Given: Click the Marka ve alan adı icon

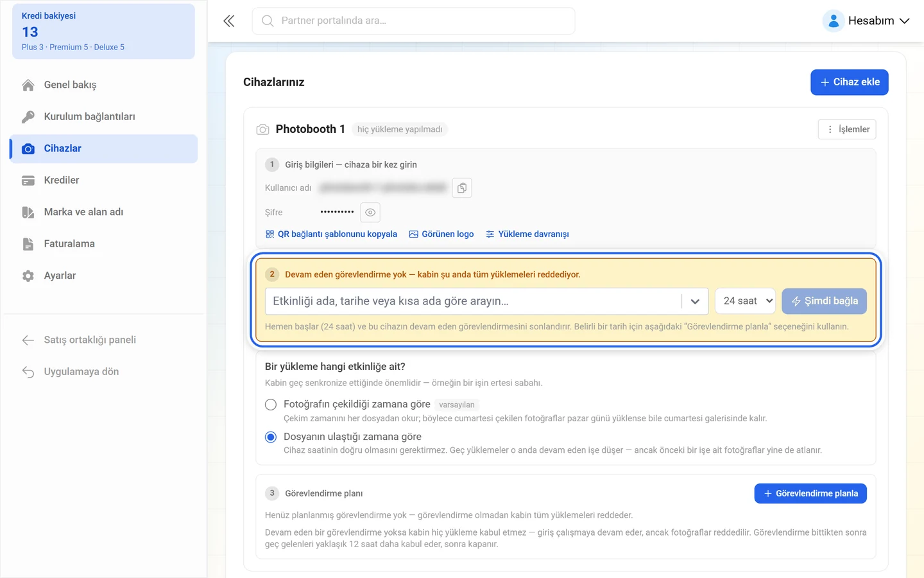Looking at the screenshot, I should click(x=28, y=212).
